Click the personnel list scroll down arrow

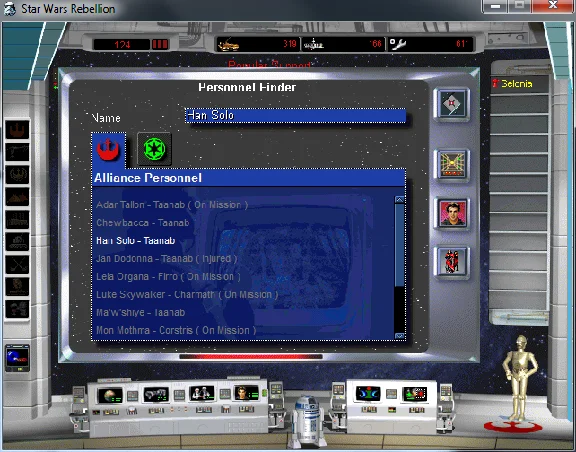[399, 336]
